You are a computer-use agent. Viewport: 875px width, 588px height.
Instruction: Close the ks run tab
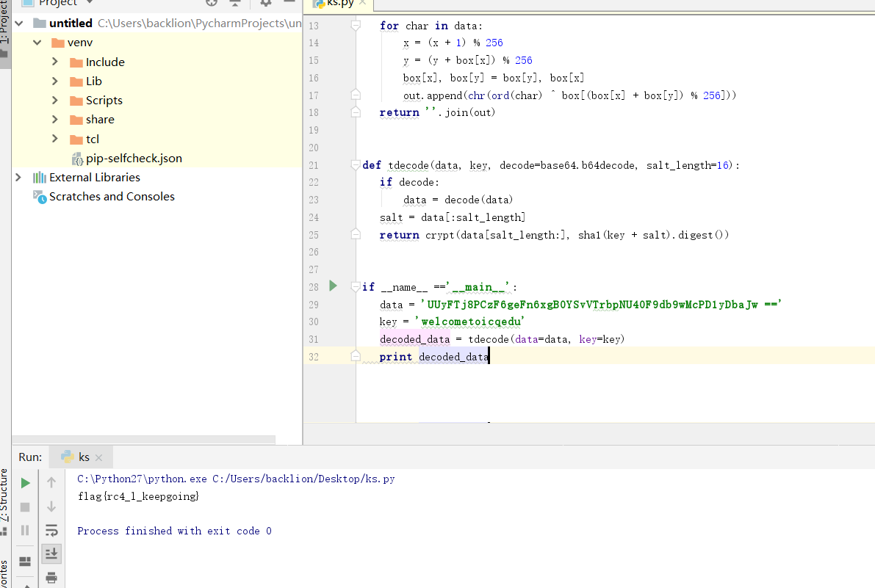click(x=98, y=457)
